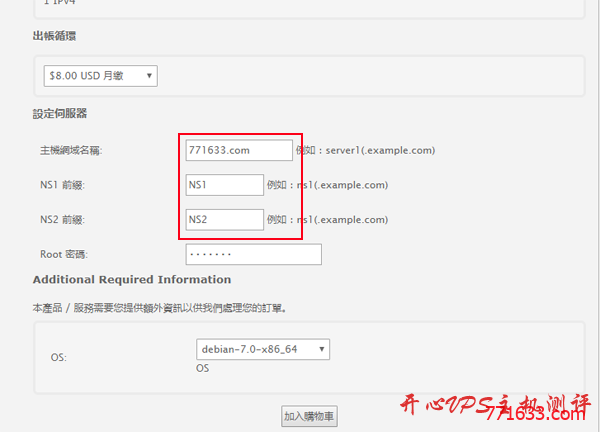Open the $8.00 USD billing cycle dropdown
600x432 pixels.
coord(100,76)
